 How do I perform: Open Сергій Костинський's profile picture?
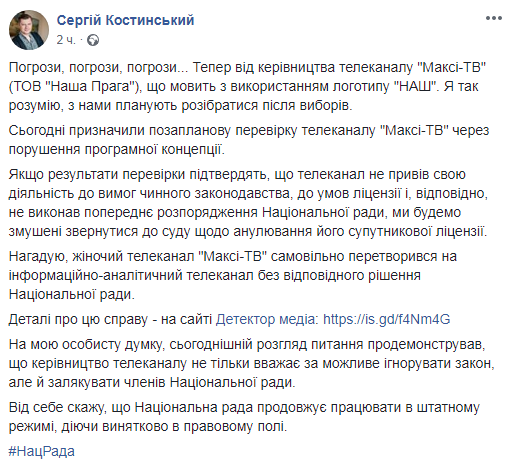point(29,30)
